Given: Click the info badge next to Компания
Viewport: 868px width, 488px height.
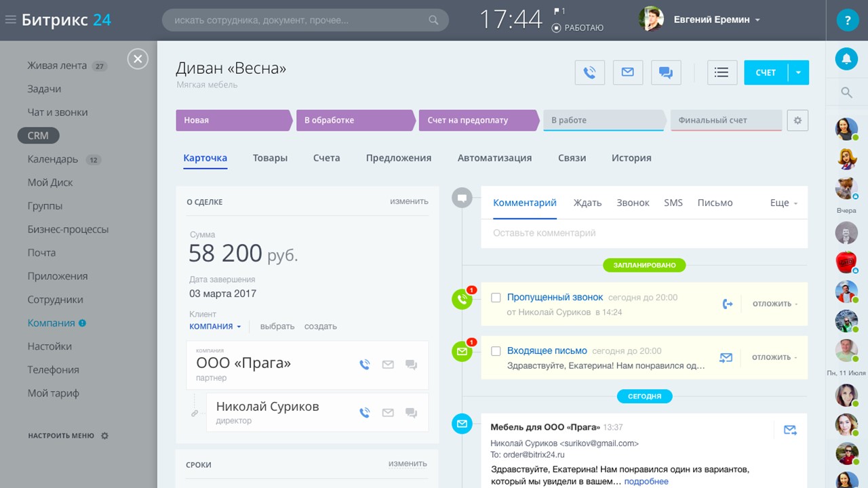Looking at the screenshot, I should (82, 323).
